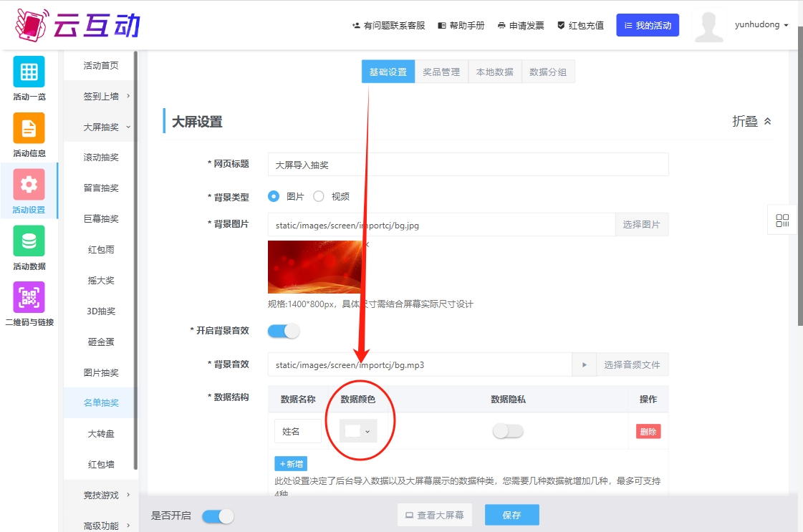Collapse the 大屏设置 section via 折叠
803x532 pixels.
751,122
